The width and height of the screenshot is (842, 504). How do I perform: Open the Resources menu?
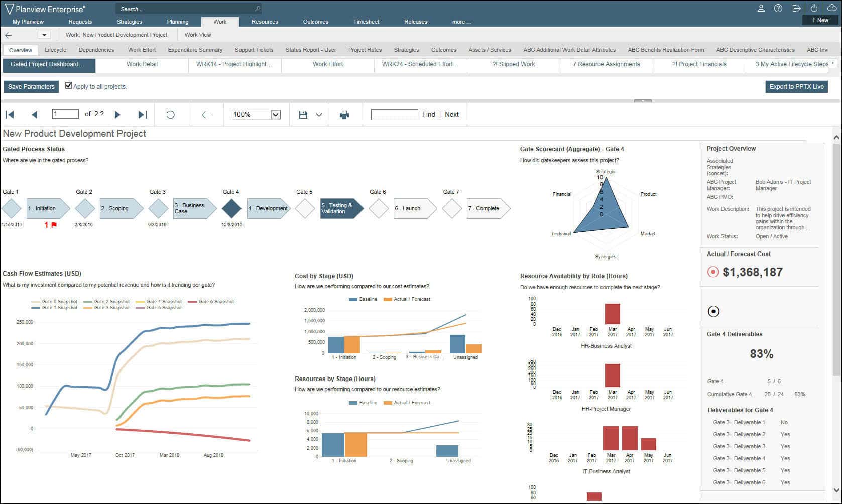(x=265, y=22)
